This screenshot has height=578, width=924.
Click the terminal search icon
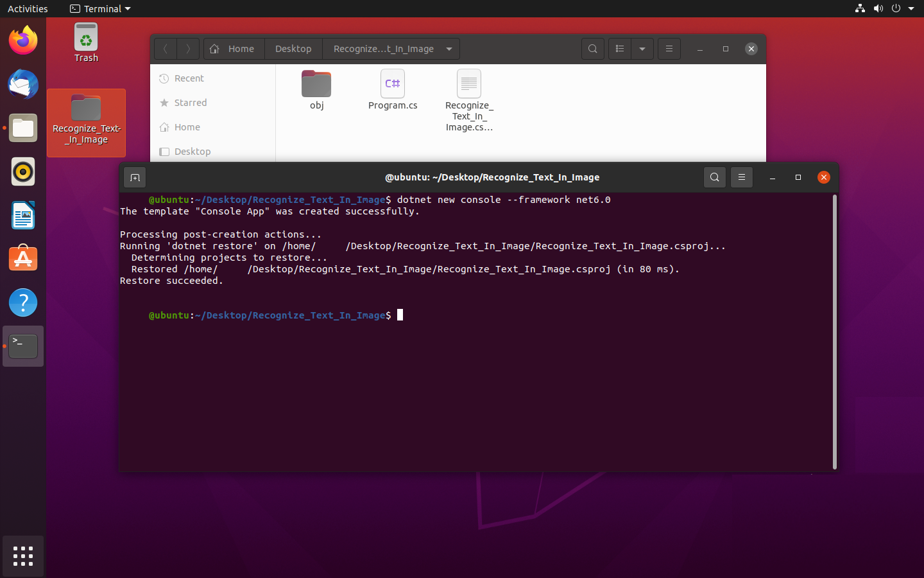[x=714, y=177]
